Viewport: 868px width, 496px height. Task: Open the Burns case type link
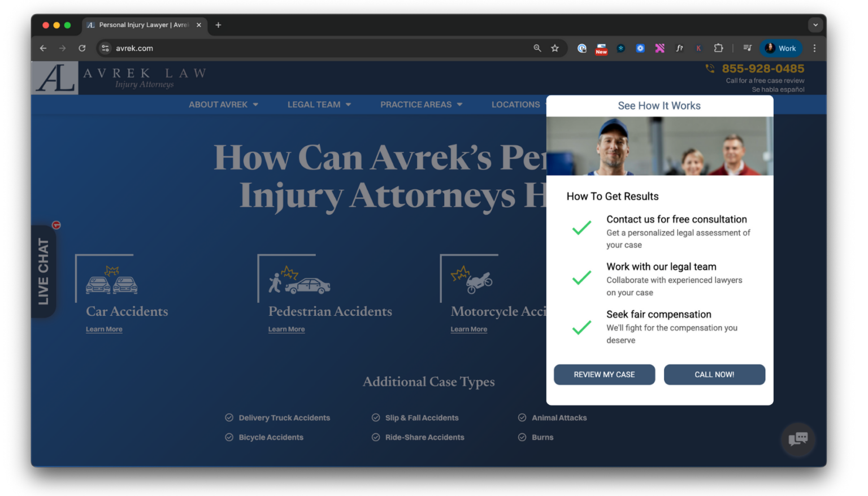(542, 437)
